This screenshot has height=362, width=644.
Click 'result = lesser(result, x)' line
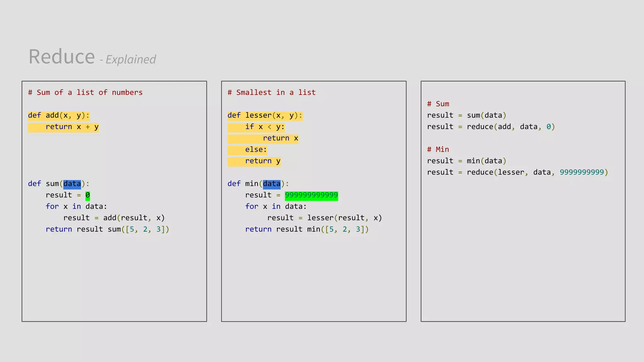point(325,218)
